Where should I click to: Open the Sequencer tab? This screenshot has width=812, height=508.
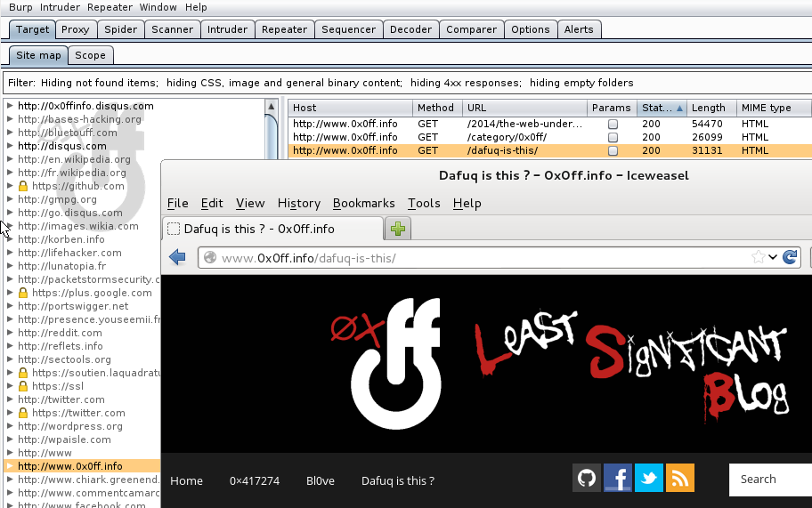(x=348, y=29)
